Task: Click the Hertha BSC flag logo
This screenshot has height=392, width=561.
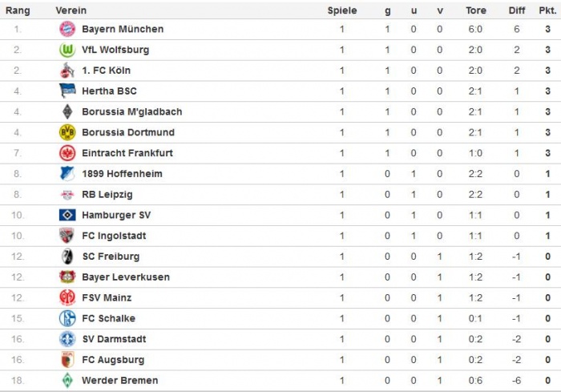Action: (x=67, y=91)
